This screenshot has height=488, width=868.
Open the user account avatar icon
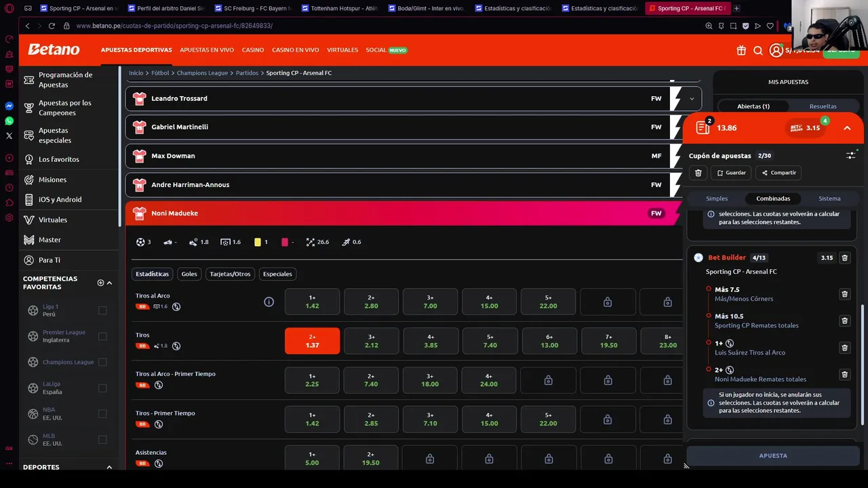776,50
